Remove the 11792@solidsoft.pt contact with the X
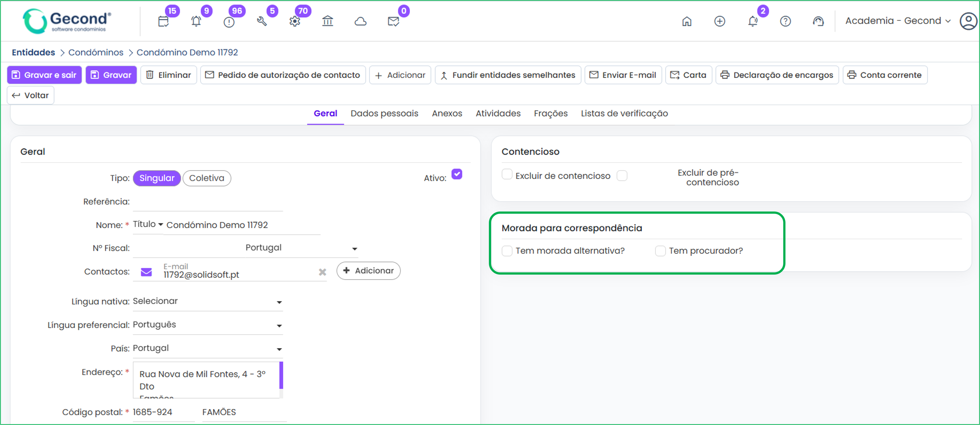The width and height of the screenshot is (980, 425). tap(323, 272)
